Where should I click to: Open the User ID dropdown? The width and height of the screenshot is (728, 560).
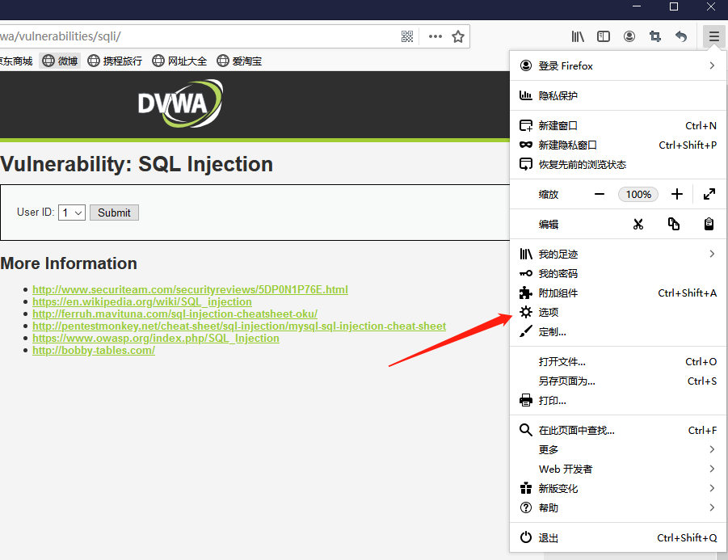pyautogui.click(x=72, y=213)
